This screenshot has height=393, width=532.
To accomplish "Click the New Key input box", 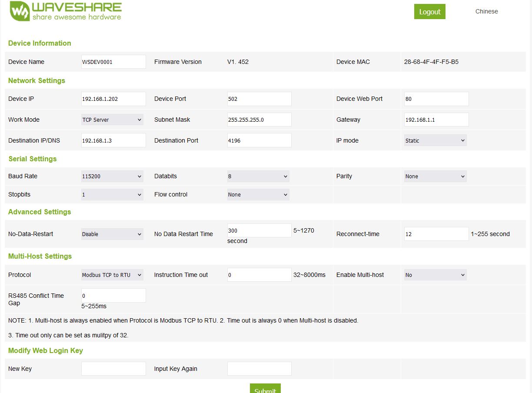I will (x=113, y=369).
